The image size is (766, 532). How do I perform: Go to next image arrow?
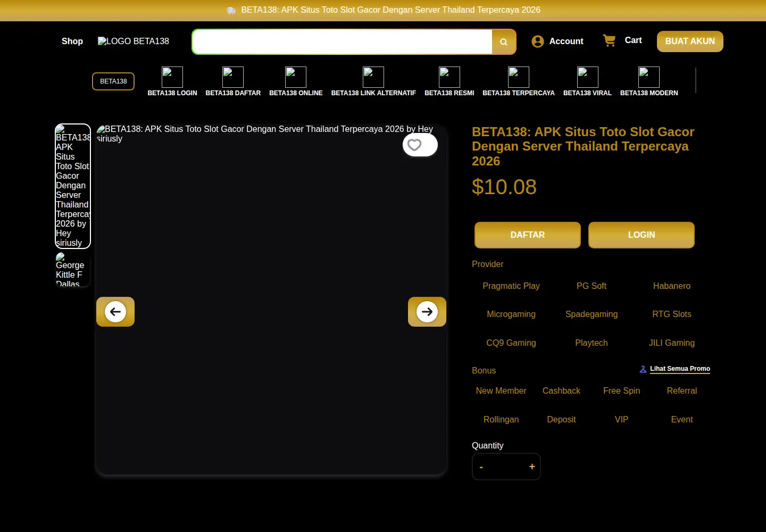pyautogui.click(x=427, y=312)
